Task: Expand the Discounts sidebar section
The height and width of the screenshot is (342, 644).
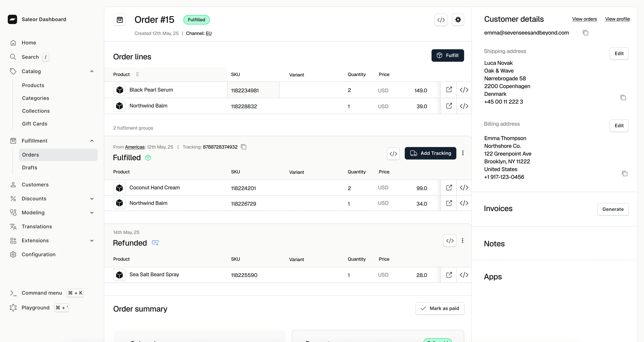Action: tap(92, 199)
